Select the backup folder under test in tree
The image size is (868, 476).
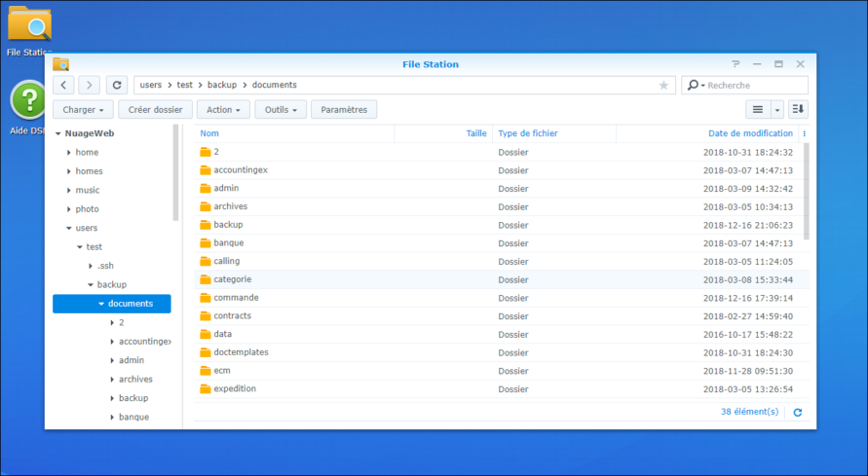coord(112,284)
